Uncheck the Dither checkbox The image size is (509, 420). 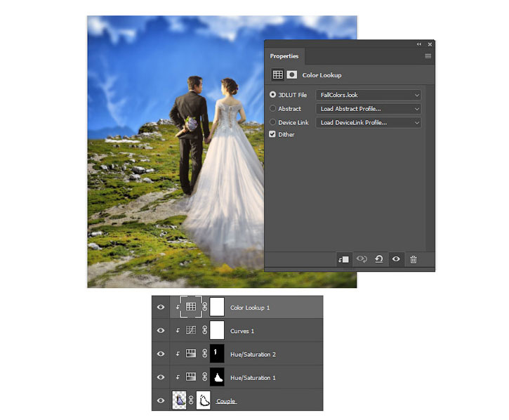[272, 134]
